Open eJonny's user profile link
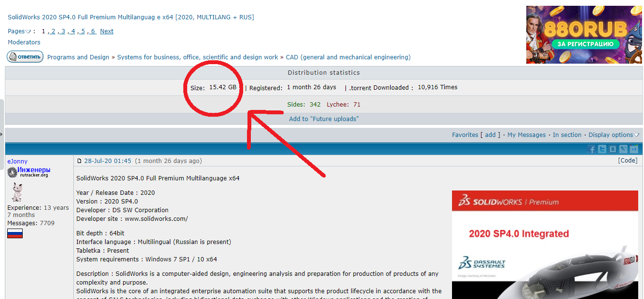The height and width of the screenshot is (299, 644). (17, 162)
